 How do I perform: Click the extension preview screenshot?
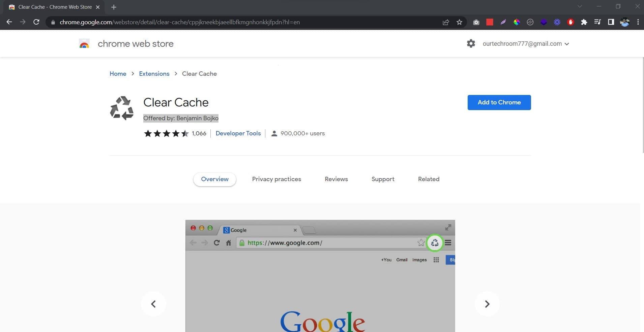pyautogui.click(x=320, y=276)
